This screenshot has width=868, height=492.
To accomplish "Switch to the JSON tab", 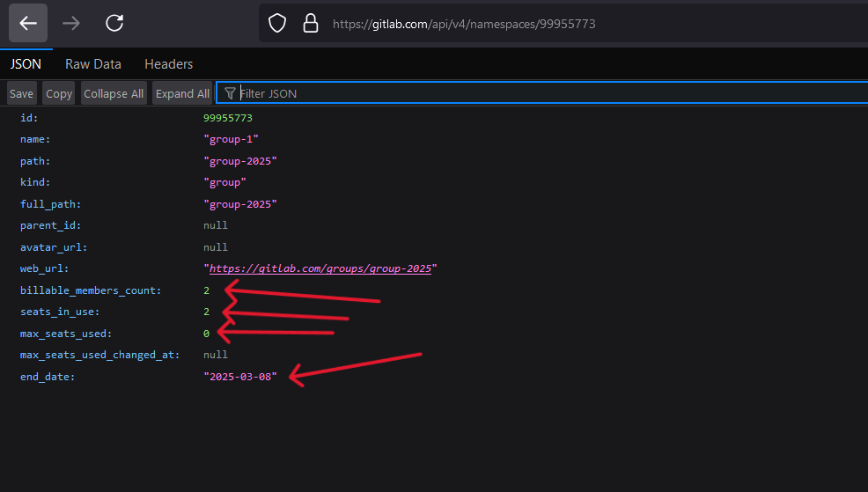I will click(26, 64).
